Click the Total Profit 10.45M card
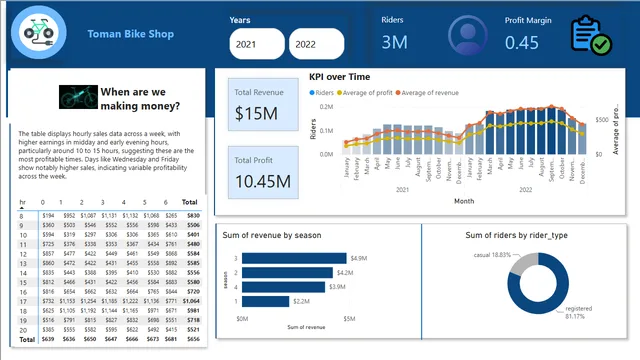The width and height of the screenshot is (640, 360). [x=263, y=172]
